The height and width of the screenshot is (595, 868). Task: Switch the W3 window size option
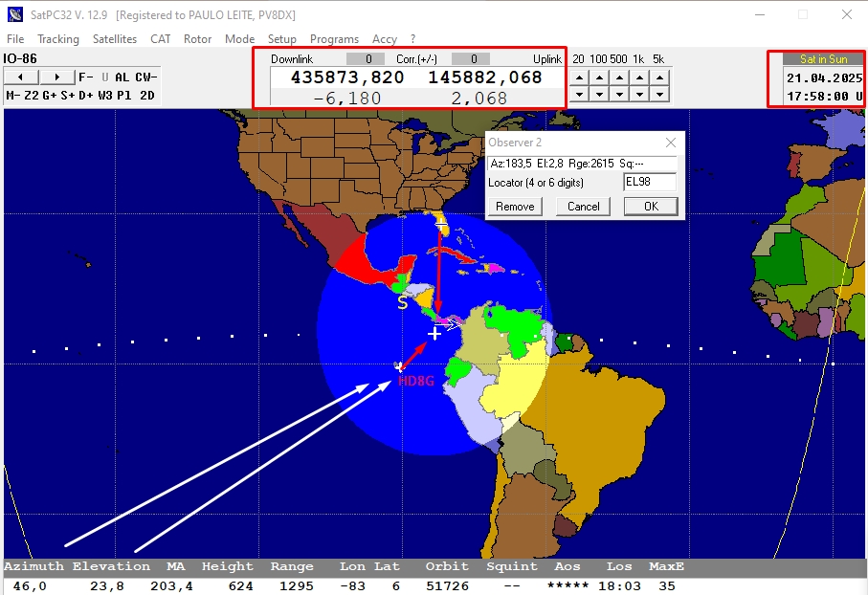(105, 96)
